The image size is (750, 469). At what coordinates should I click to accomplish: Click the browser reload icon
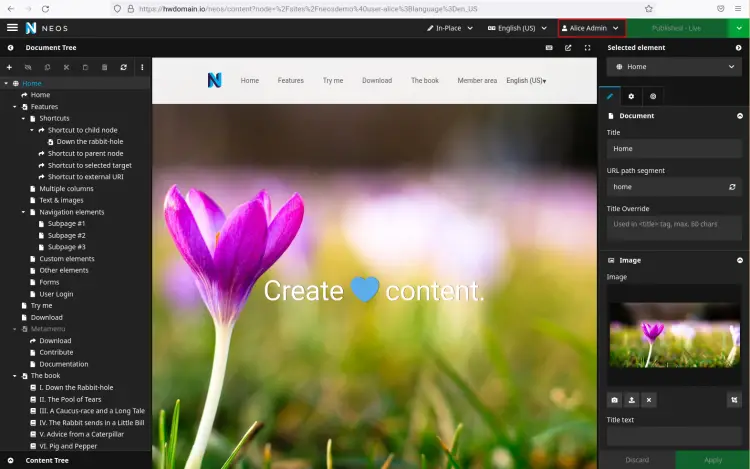[x=45, y=9]
